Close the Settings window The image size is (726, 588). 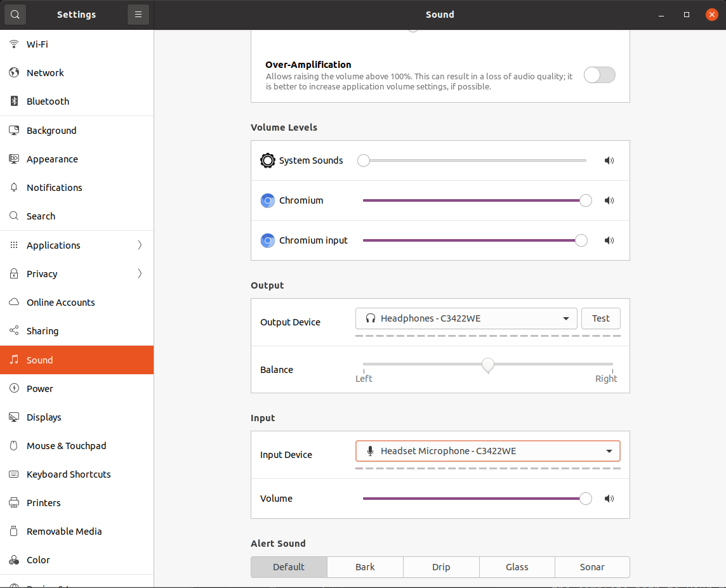[711, 15]
